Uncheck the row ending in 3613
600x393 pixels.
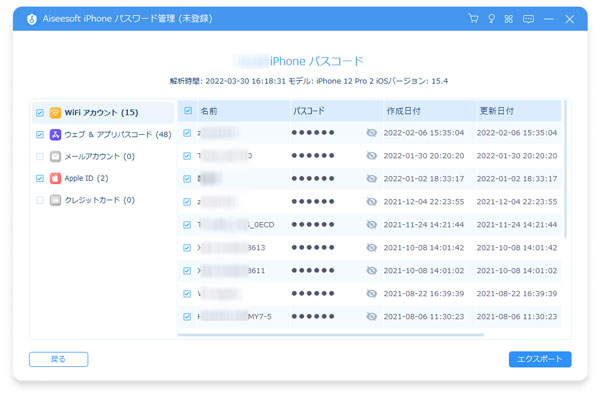[x=187, y=248]
